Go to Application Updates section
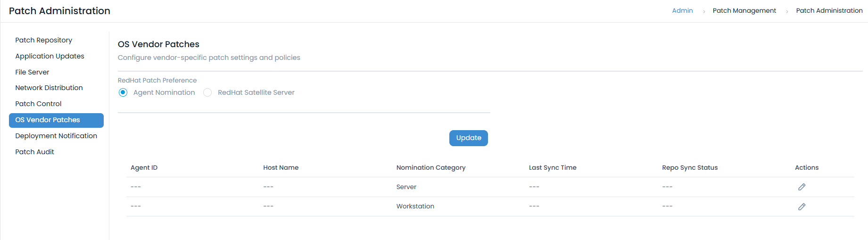The height and width of the screenshot is (240, 868). click(x=50, y=56)
